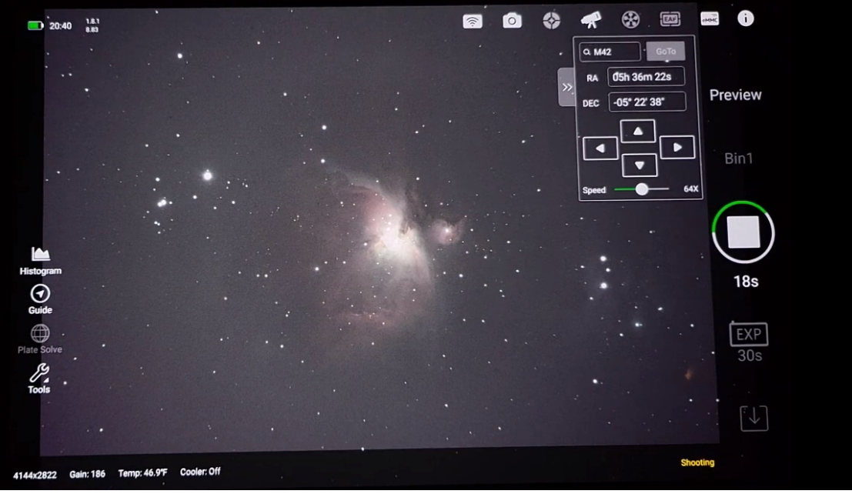
Task: Click the 64X speed value
Action: 690,189
